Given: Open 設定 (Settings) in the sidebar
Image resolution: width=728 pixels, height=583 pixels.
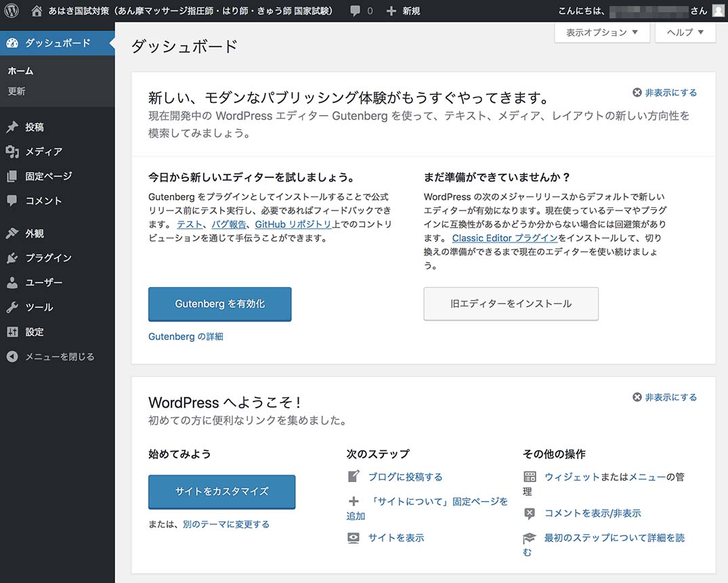Looking at the screenshot, I should coord(34,332).
